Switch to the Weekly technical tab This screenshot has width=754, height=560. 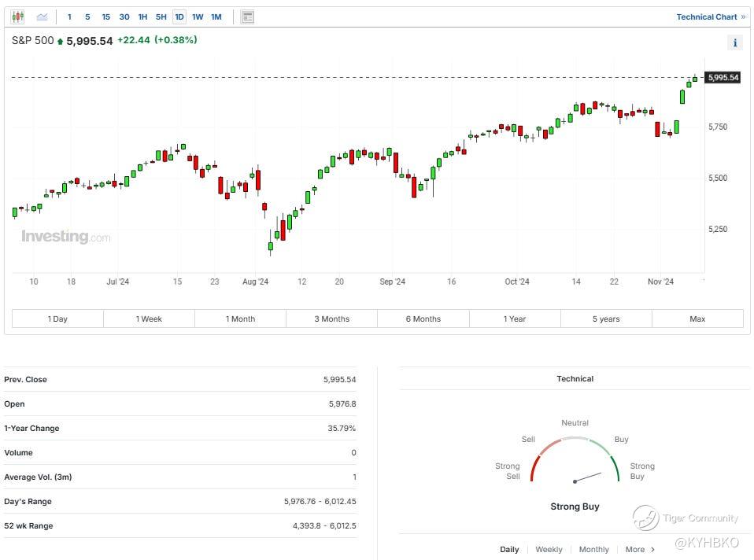(x=549, y=550)
